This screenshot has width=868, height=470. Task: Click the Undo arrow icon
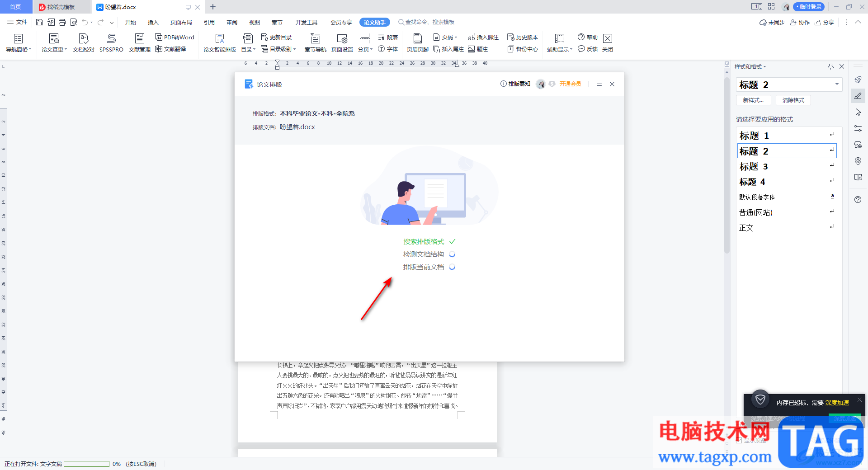85,22
